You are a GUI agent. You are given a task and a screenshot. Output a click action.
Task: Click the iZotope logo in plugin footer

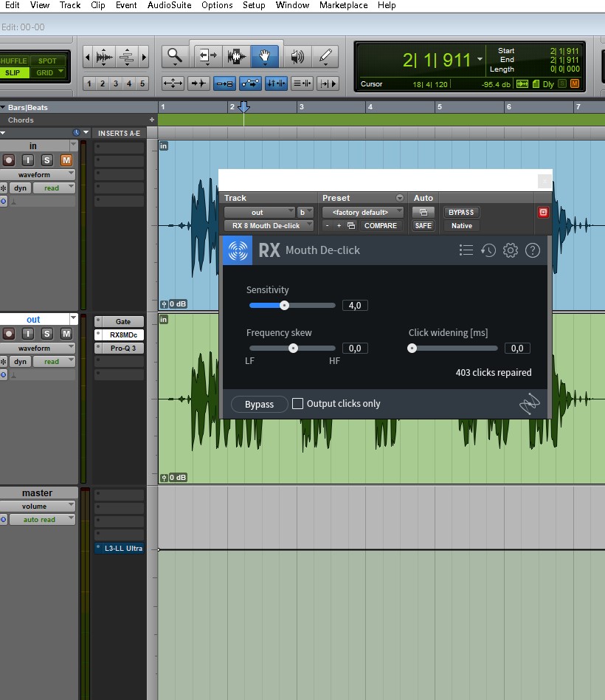point(530,404)
